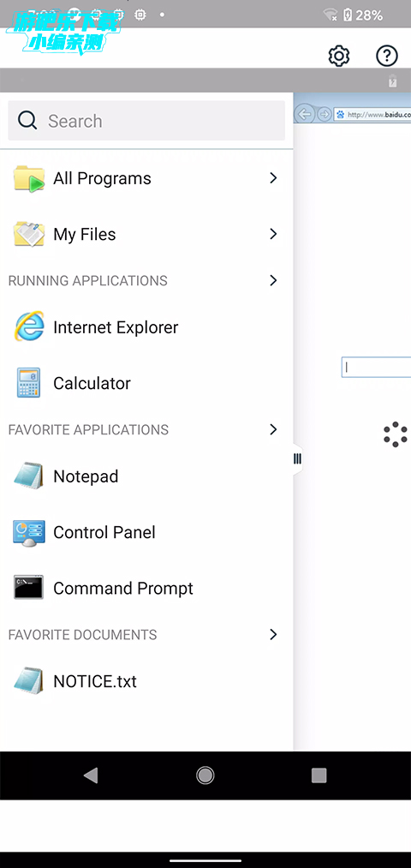Click the browser back arrow button
Image resolution: width=411 pixels, height=868 pixels.
pos(304,115)
